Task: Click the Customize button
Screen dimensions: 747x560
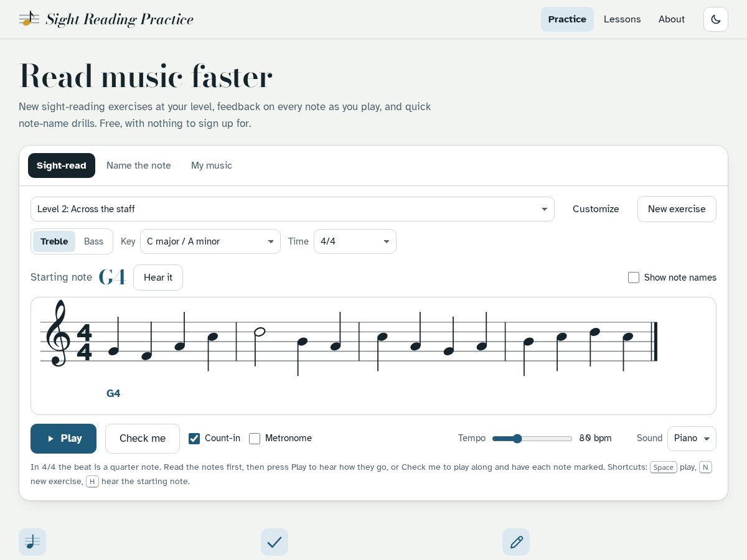Action: pyautogui.click(x=596, y=209)
